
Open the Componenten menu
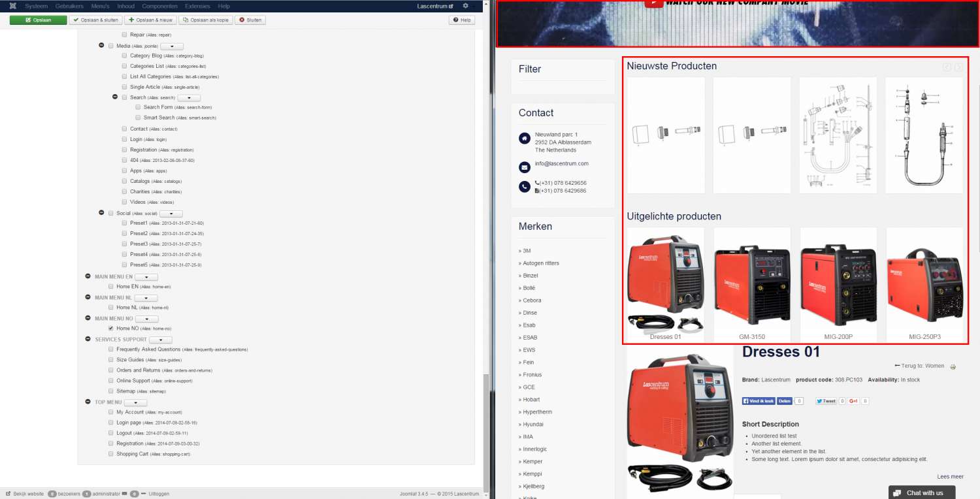click(159, 6)
